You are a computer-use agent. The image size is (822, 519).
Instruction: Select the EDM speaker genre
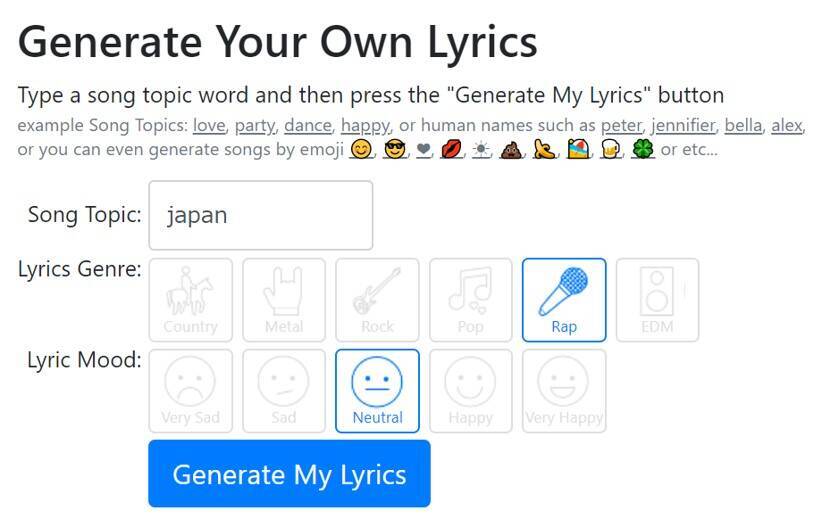(x=657, y=300)
